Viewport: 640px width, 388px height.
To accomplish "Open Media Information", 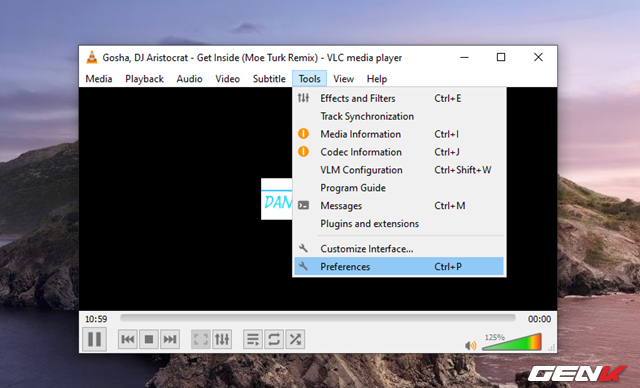I will pos(399,134).
